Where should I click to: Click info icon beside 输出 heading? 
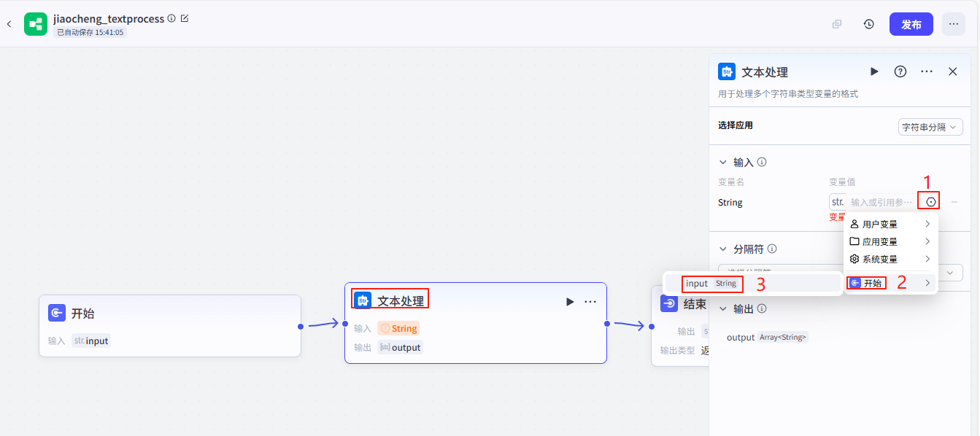point(762,308)
